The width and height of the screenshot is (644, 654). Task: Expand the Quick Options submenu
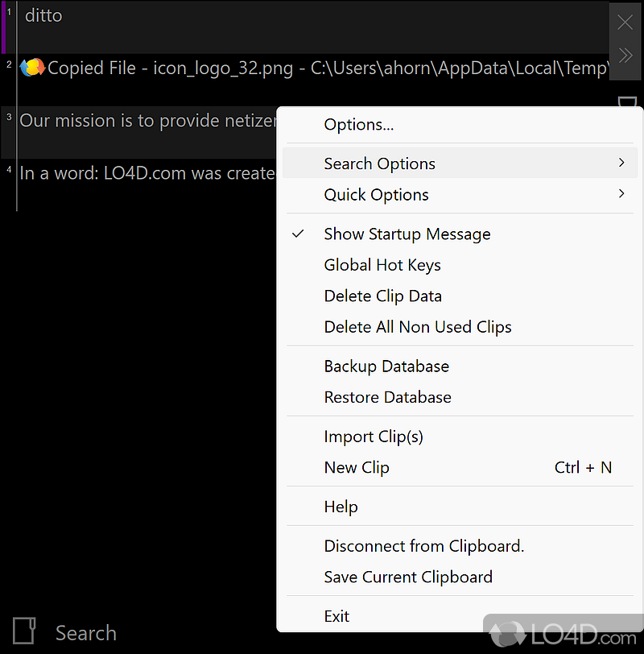pyautogui.click(x=376, y=195)
